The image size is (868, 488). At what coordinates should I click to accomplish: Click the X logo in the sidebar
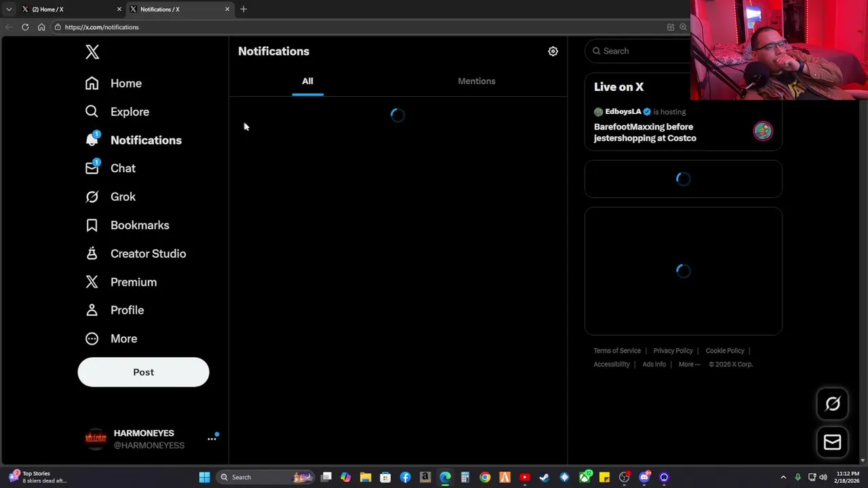tap(92, 52)
